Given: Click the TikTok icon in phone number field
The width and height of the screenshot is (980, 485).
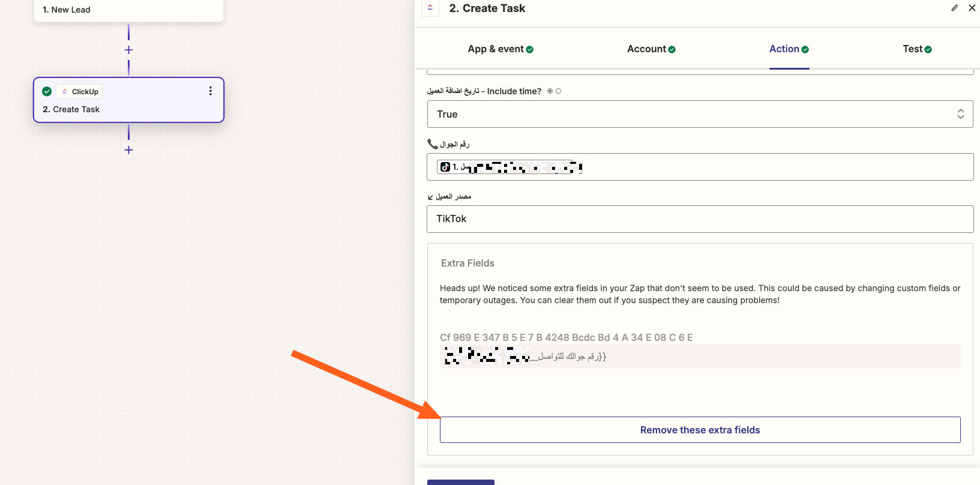Looking at the screenshot, I should pyautogui.click(x=445, y=167).
